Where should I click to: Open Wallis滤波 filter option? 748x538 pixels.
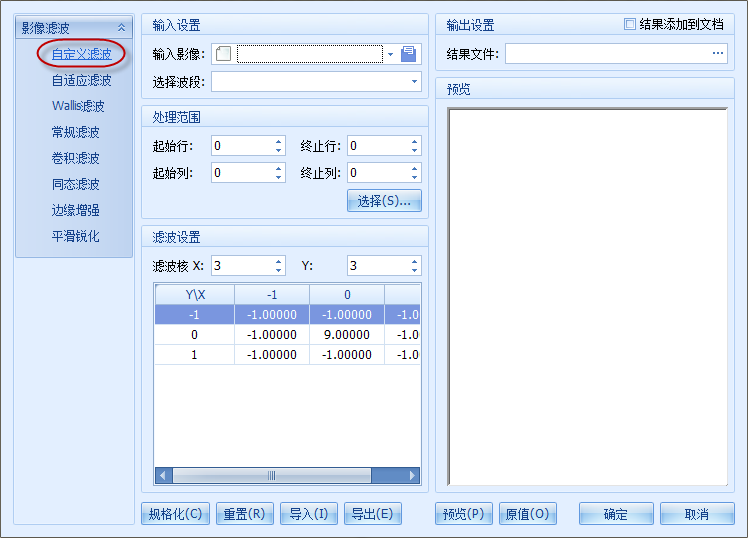pyautogui.click(x=78, y=106)
